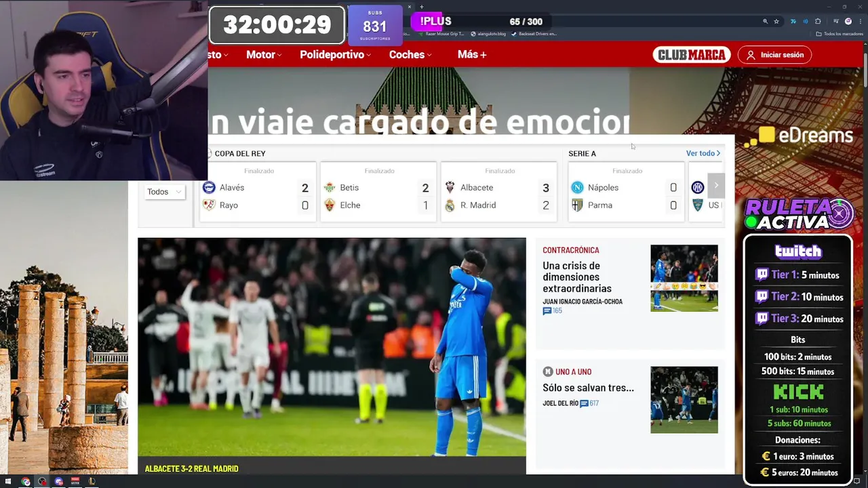The height and width of the screenshot is (488, 868).
Task: Click the Albacete team crest
Action: click(x=450, y=187)
